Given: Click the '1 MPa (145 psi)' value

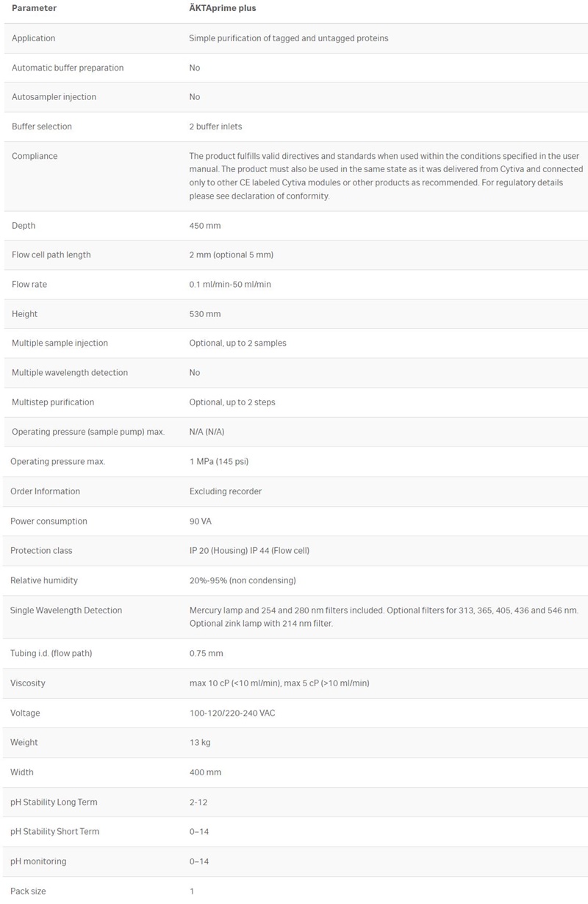Looking at the screenshot, I should [219, 462].
